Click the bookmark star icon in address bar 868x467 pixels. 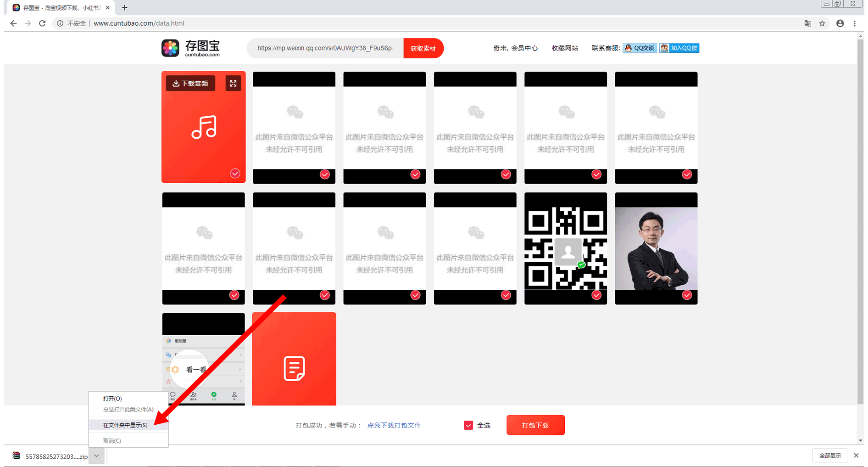pos(822,23)
